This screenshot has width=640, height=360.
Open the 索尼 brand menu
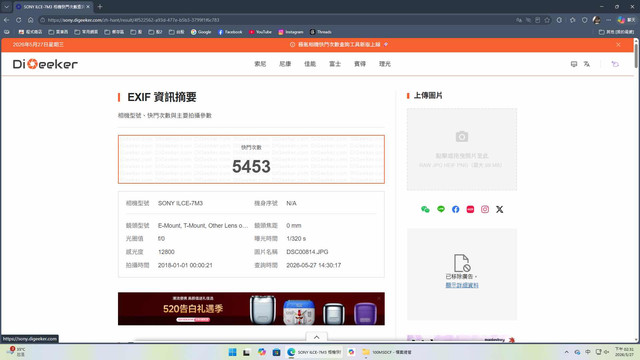260,64
